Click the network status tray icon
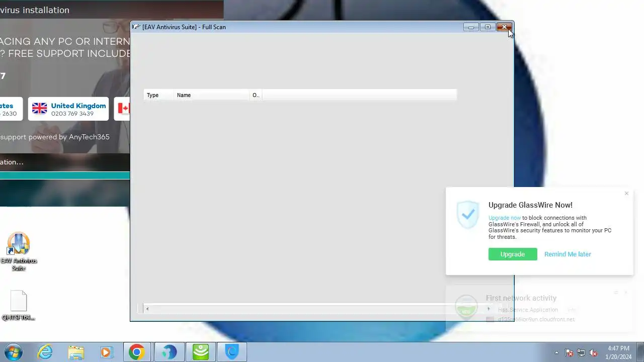The height and width of the screenshot is (362, 644). pyautogui.click(x=581, y=352)
